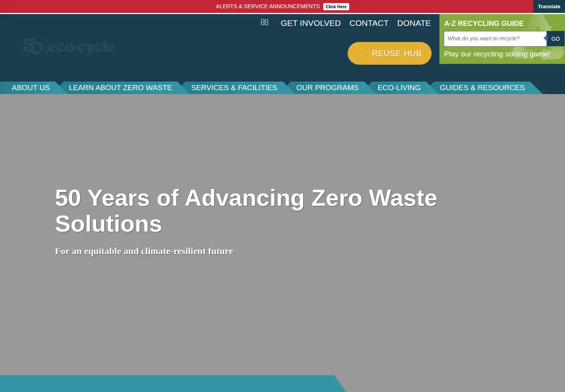Go to the Donate page
The width and height of the screenshot is (565, 392).
point(414,23)
